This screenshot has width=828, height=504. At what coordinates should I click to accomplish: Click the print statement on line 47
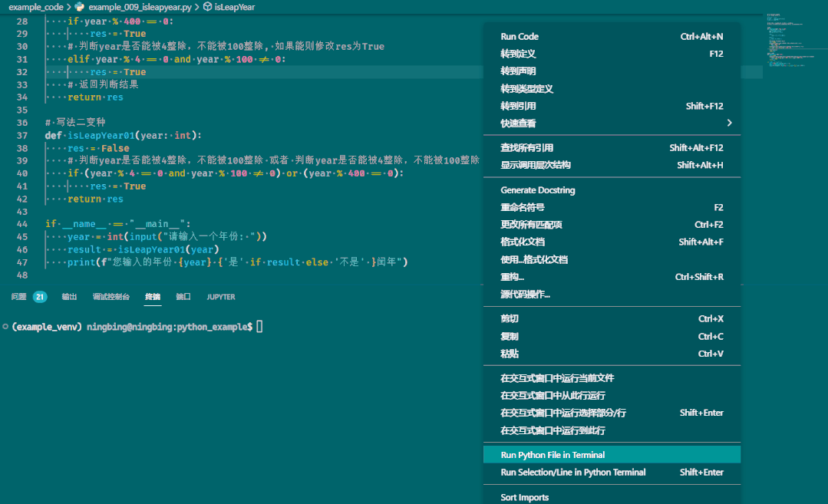pos(238,262)
